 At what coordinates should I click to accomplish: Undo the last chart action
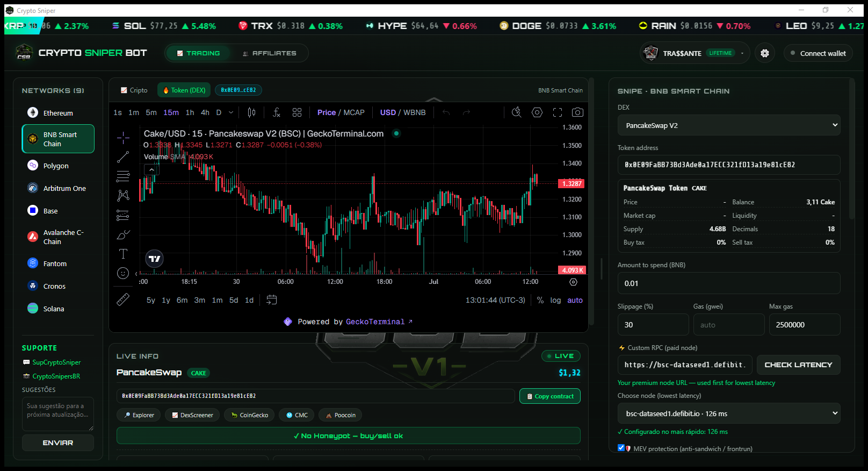[446, 112]
